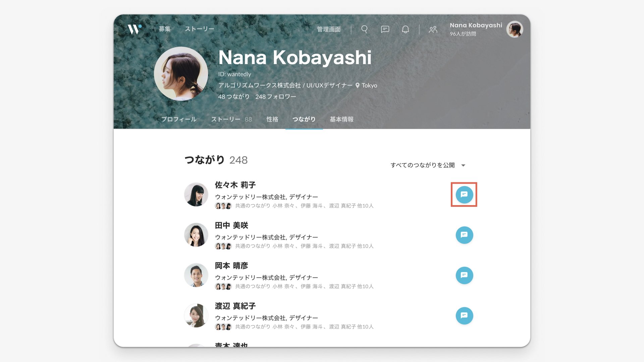The height and width of the screenshot is (362, 644).
Task: Message 佐々木 莉子 via chat button
Action: 464,194
